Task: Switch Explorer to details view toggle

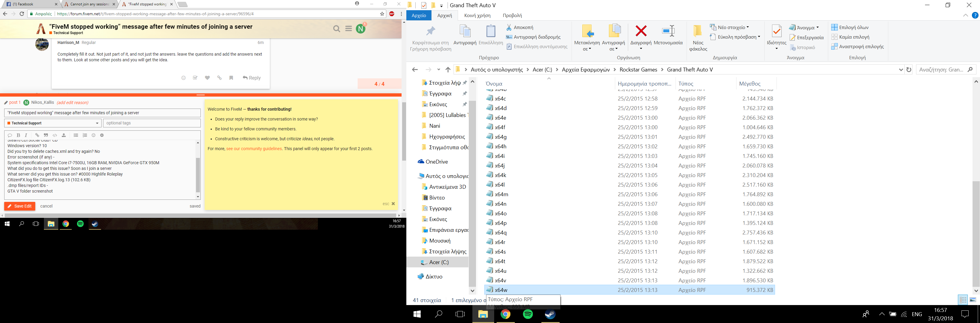Action: click(x=962, y=300)
